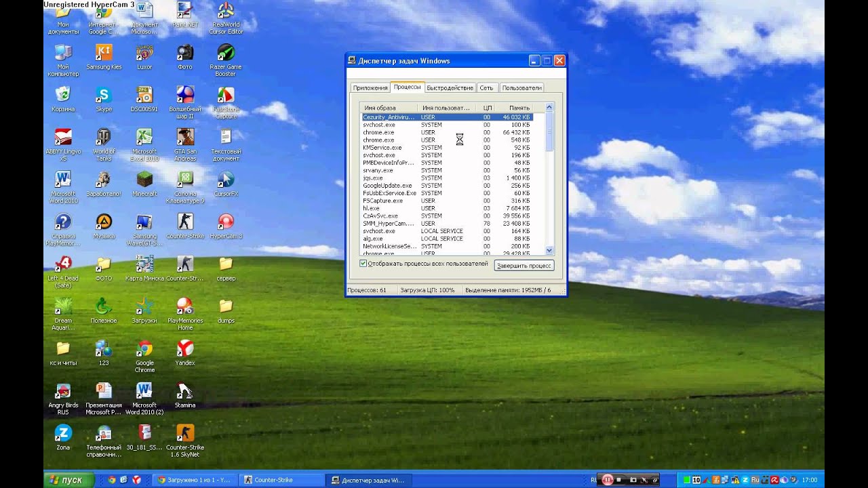Click process list scrollbar up arrow
This screenshot has height=488, width=868.
point(549,107)
